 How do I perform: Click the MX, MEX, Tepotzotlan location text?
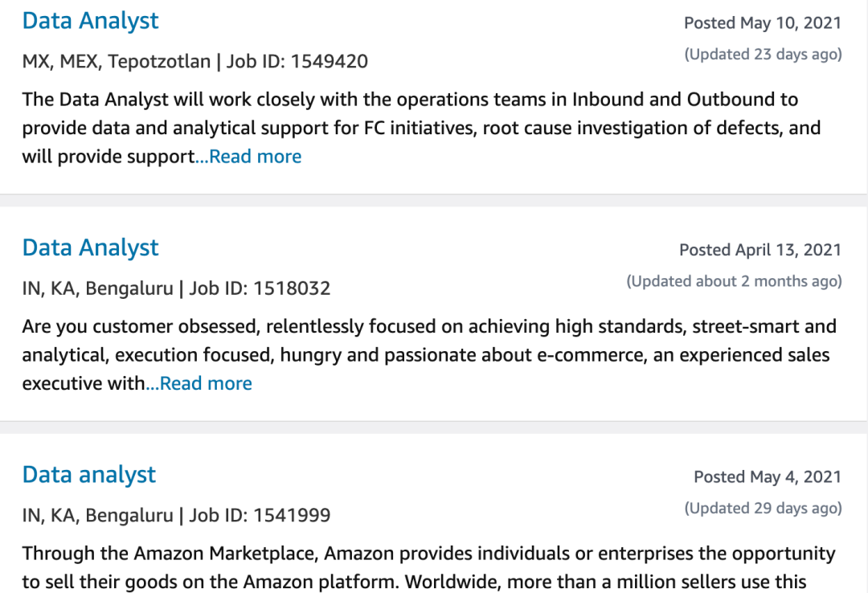pyautogui.click(x=117, y=61)
